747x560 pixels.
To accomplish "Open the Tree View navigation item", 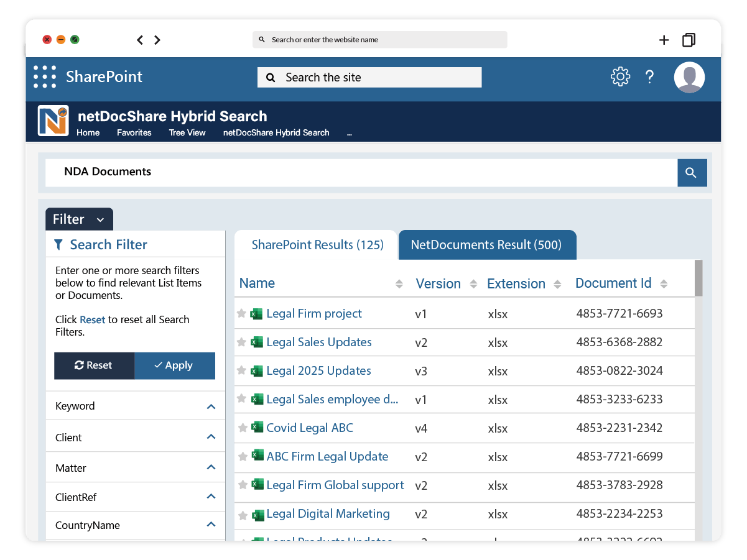I will [187, 132].
